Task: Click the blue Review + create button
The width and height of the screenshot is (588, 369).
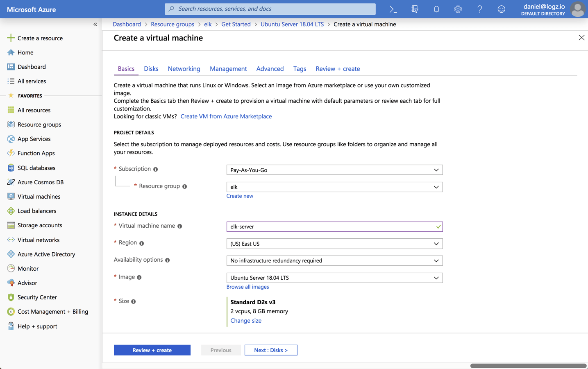Action: (152, 350)
